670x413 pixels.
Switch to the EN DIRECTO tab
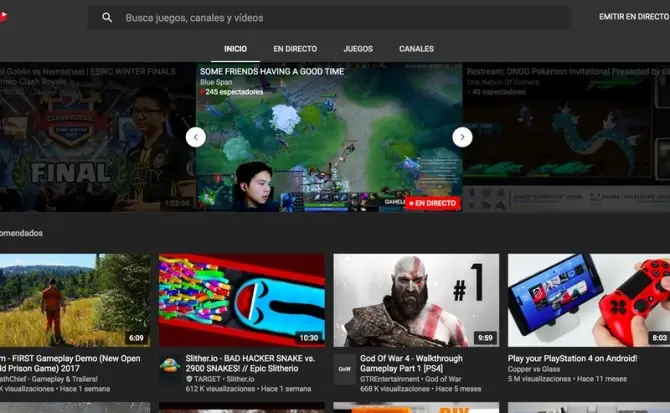pyautogui.click(x=295, y=49)
